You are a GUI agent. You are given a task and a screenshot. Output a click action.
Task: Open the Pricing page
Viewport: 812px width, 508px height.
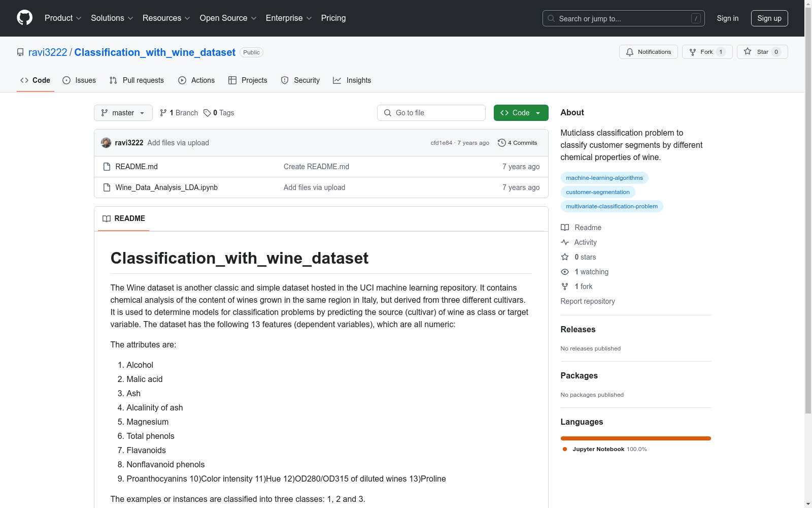(333, 18)
